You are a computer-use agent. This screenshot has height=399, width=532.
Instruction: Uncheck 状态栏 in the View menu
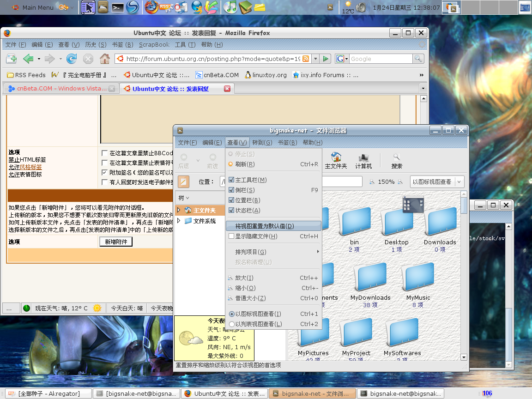(x=231, y=211)
